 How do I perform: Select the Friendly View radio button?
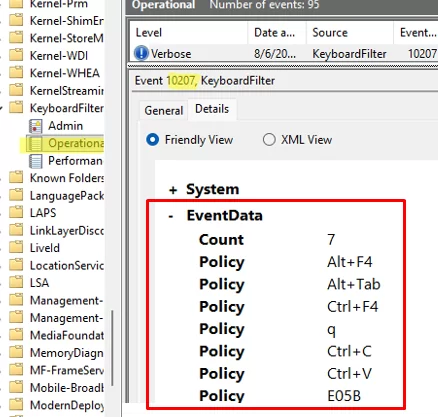(x=153, y=139)
